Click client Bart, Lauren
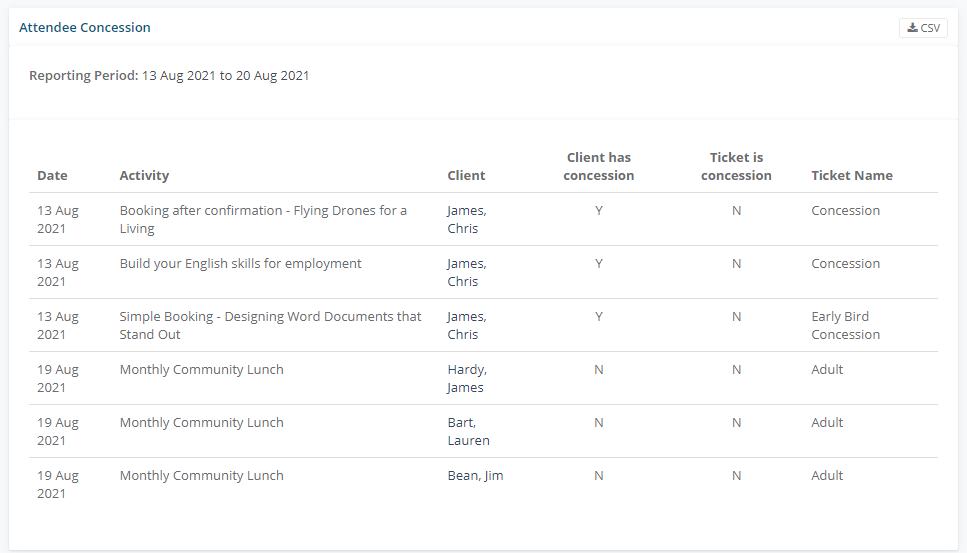The height and width of the screenshot is (553, 967). [468, 431]
